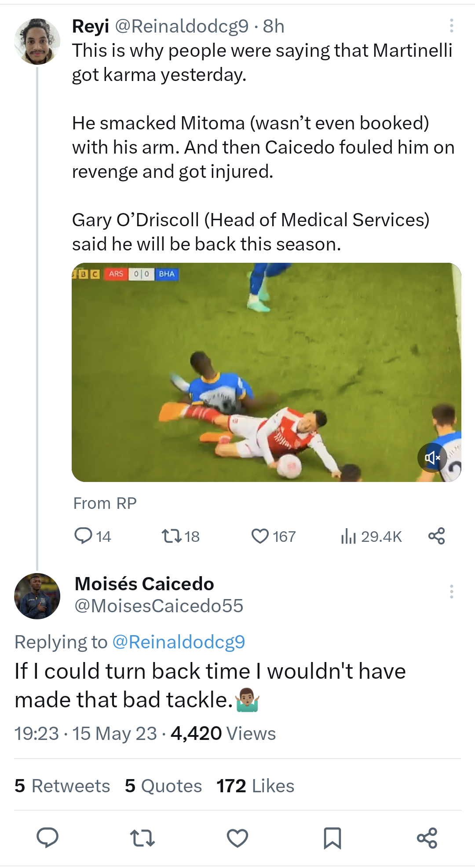Reply to Moisés Caicedo's tweet

pyautogui.click(x=47, y=838)
